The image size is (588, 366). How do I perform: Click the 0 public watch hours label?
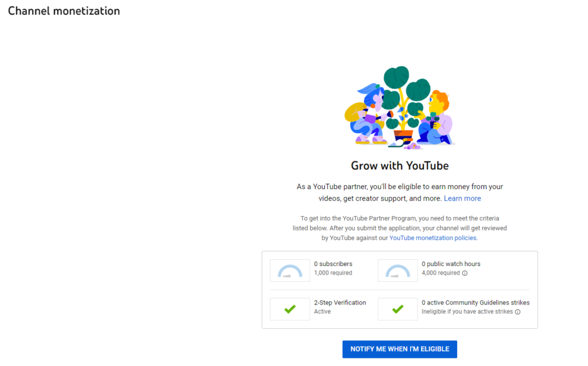(451, 264)
